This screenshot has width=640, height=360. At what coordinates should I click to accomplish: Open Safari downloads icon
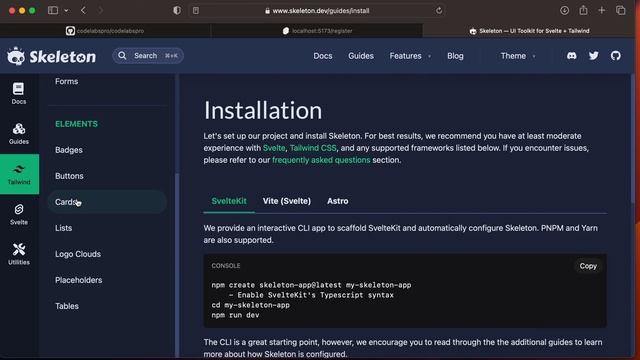point(564,11)
